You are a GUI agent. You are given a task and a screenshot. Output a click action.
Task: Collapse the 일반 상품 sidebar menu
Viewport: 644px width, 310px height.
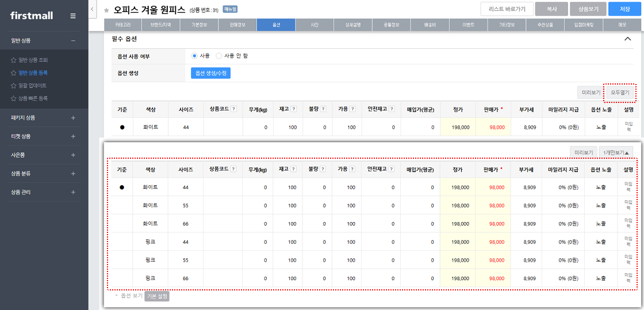72,41
